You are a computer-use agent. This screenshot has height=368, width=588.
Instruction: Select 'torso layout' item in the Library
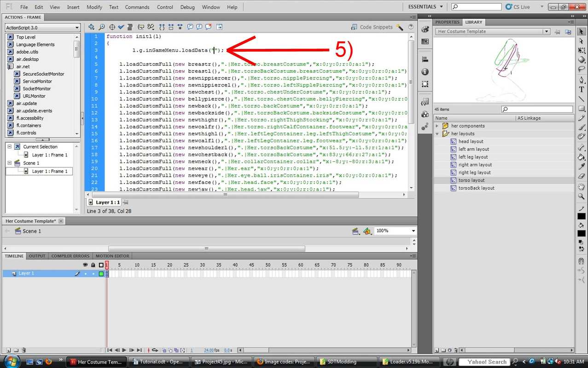pos(471,180)
